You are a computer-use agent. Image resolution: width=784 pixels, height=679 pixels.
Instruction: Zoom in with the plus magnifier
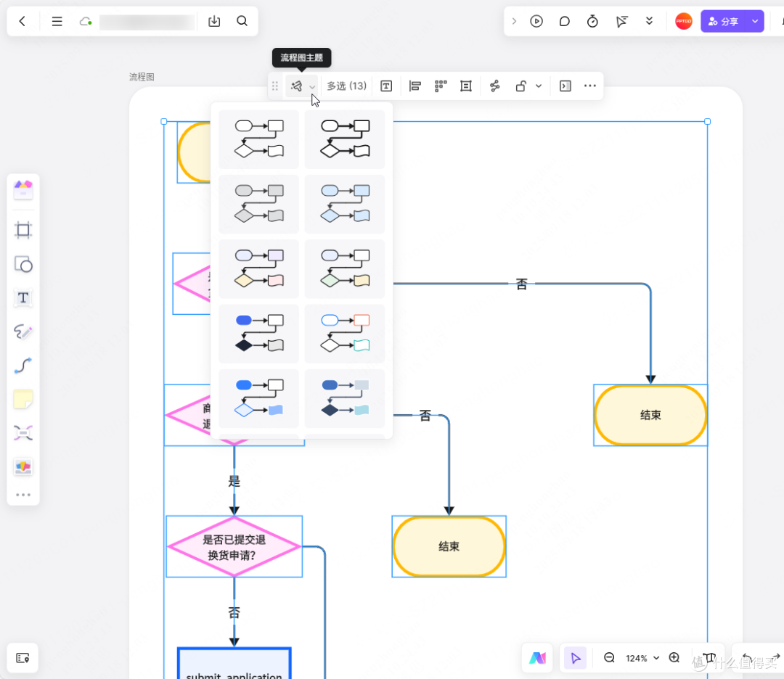tap(674, 658)
